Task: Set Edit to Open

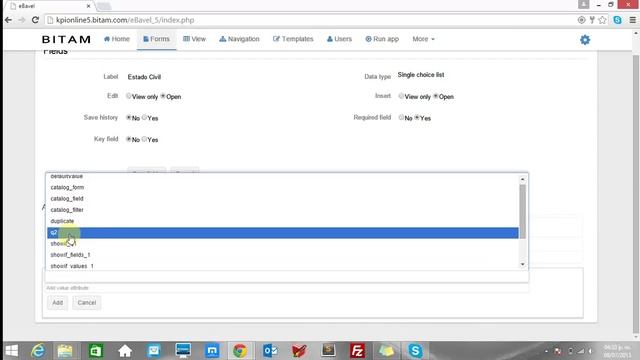Action: click(163, 96)
